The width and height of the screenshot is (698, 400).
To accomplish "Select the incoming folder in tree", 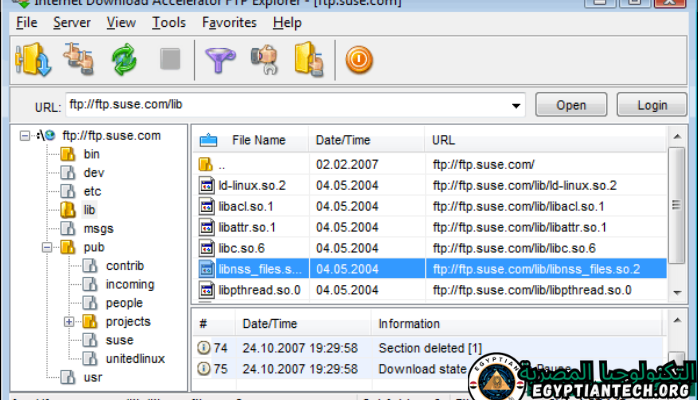I will [129, 284].
